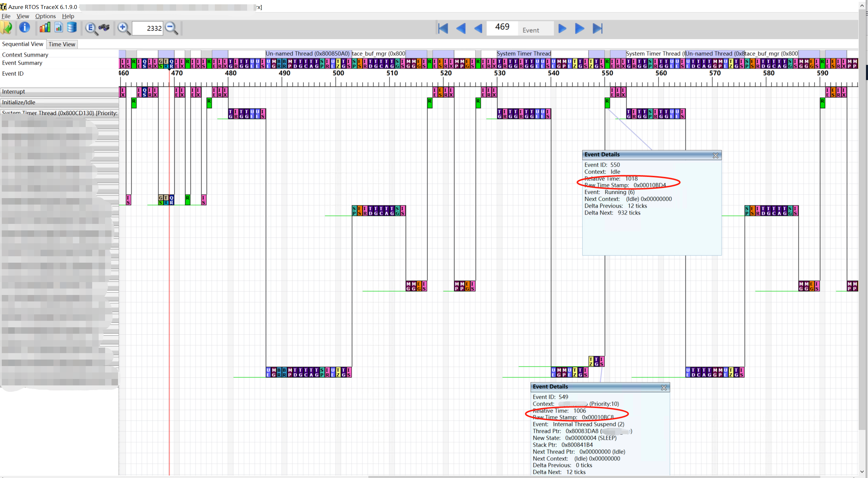Click the zoom factor field showing 2332
This screenshot has width=868, height=478.
click(148, 28)
